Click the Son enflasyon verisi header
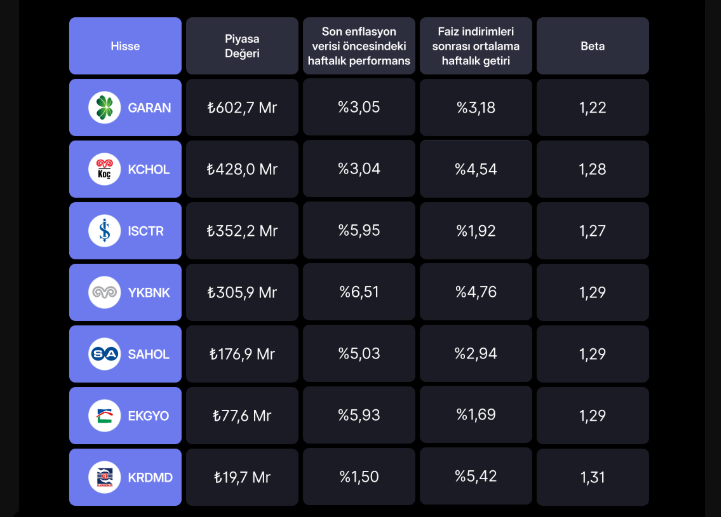 359,46
